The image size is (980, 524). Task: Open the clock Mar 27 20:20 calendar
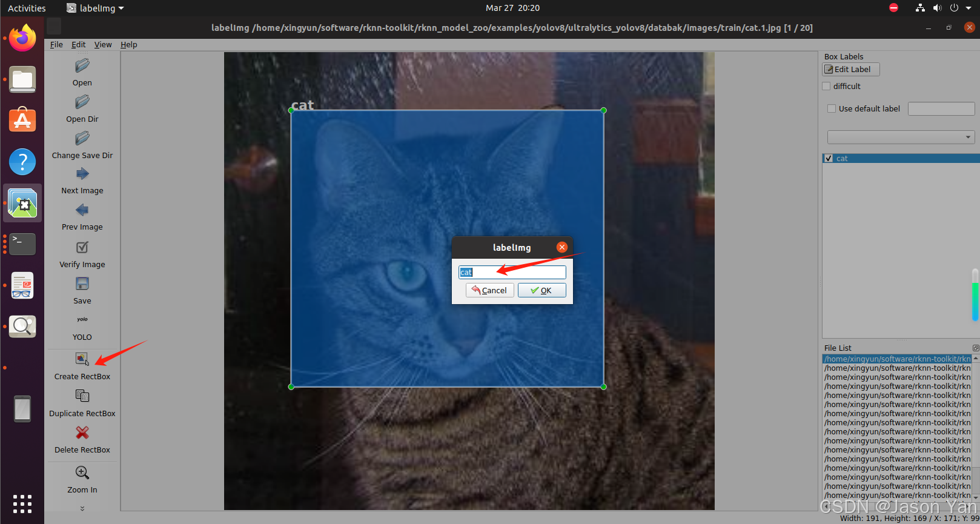tap(512, 8)
